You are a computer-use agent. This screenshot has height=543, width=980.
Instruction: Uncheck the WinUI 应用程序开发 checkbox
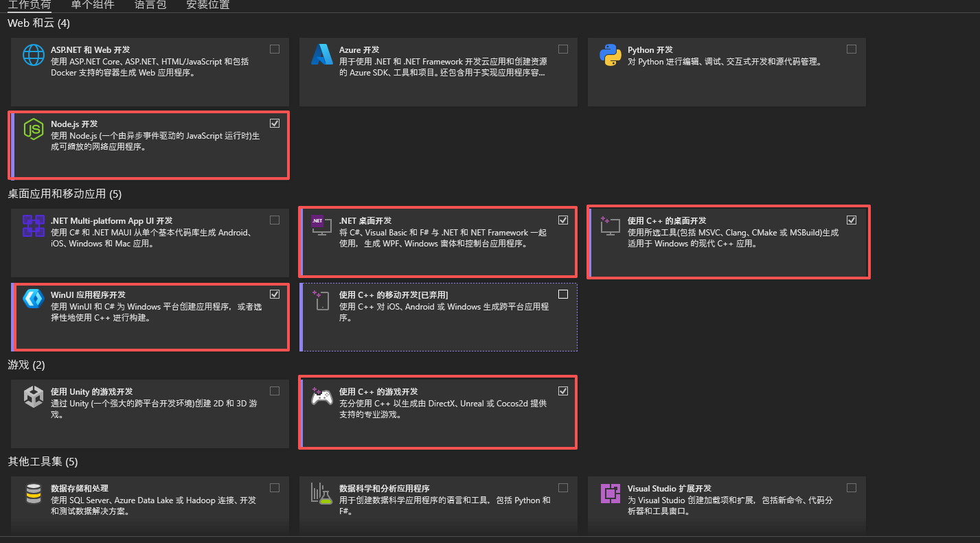(x=275, y=294)
